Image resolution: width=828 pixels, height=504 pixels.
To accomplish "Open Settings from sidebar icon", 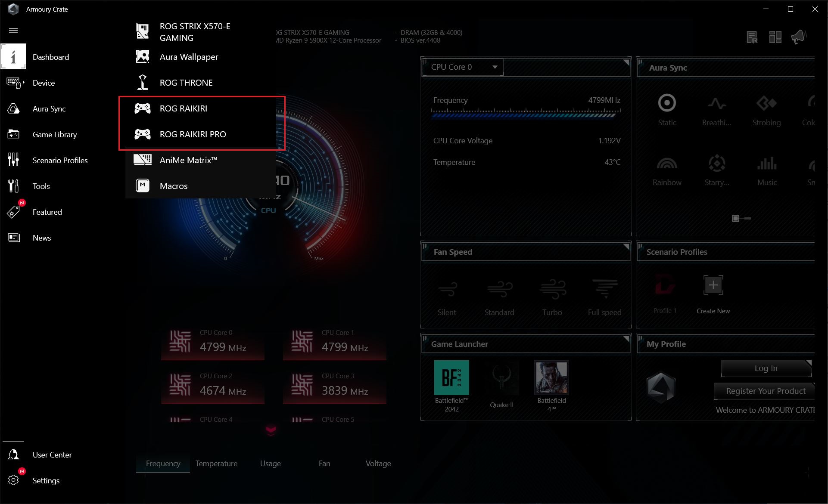I will tap(14, 480).
